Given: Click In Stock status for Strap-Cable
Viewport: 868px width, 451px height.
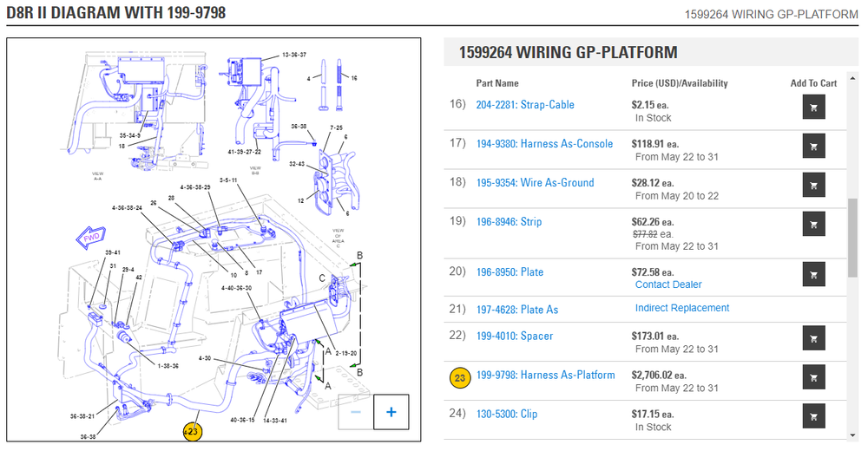Looking at the screenshot, I should 654,118.
